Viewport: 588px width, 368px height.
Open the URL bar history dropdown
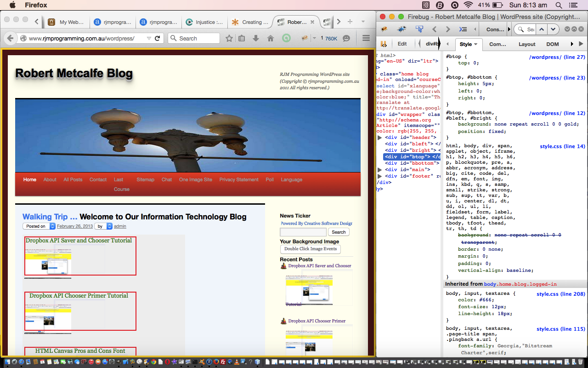149,38
